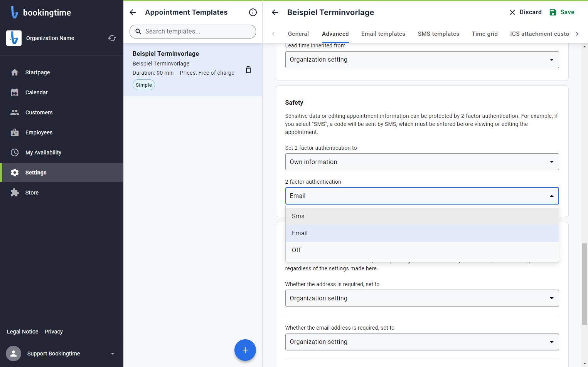Open the Set 2-factor authentication to dropdown
The height and width of the screenshot is (367, 588).
click(422, 162)
